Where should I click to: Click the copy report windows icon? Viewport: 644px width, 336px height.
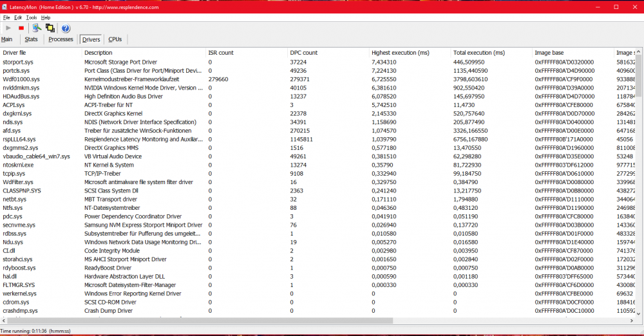pyautogui.click(x=50, y=28)
